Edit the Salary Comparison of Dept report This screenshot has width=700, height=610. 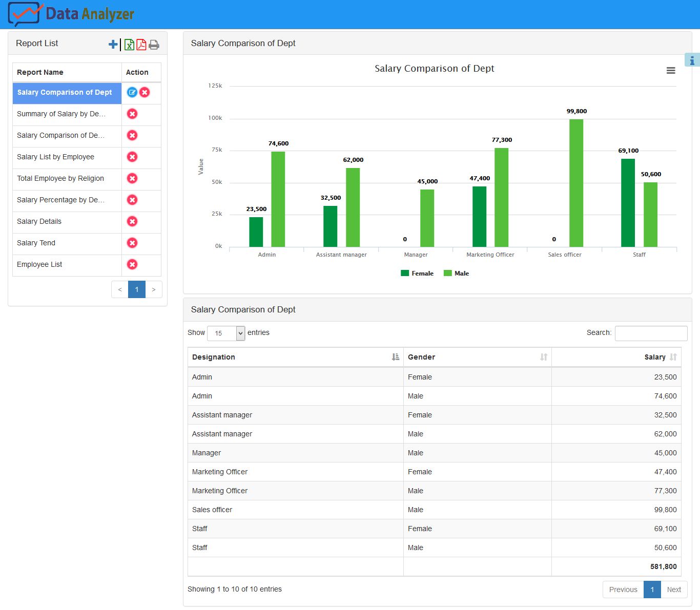132,92
